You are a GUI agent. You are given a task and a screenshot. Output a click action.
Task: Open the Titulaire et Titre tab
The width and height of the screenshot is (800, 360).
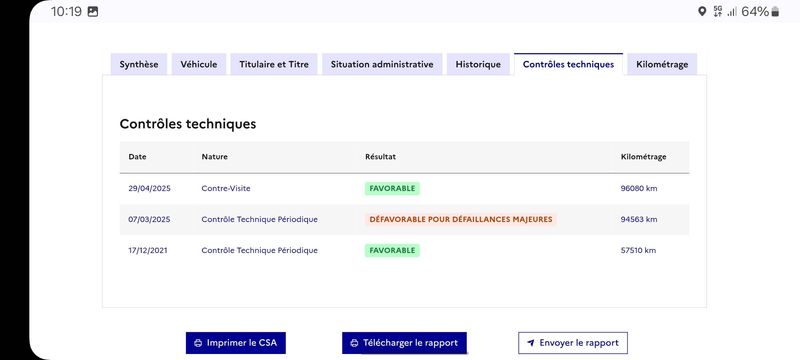(x=274, y=64)
